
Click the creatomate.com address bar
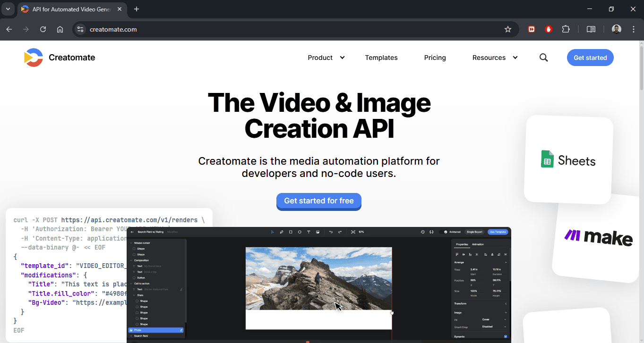click(293, 29)
